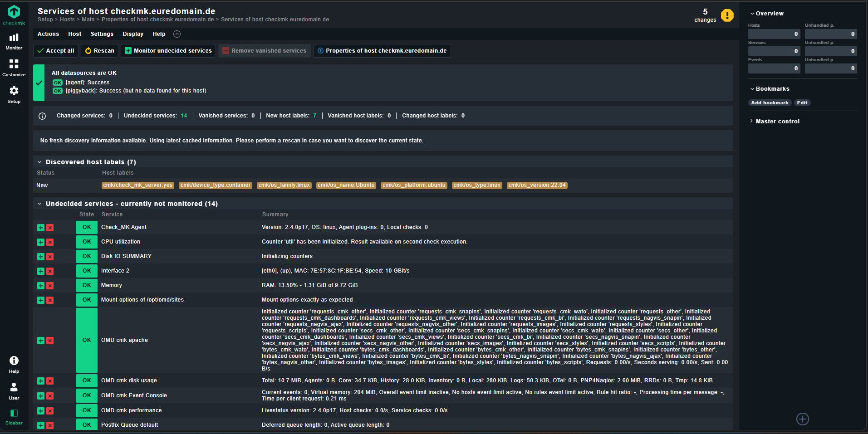868x434 pixels.
Task: Open the Display menu
Action: point(132,34)
